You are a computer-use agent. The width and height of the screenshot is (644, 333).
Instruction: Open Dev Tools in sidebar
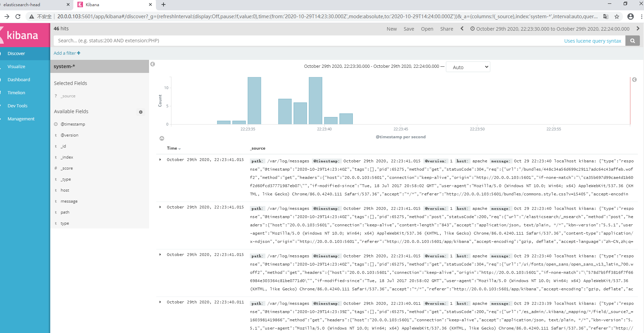pos(17,106)
